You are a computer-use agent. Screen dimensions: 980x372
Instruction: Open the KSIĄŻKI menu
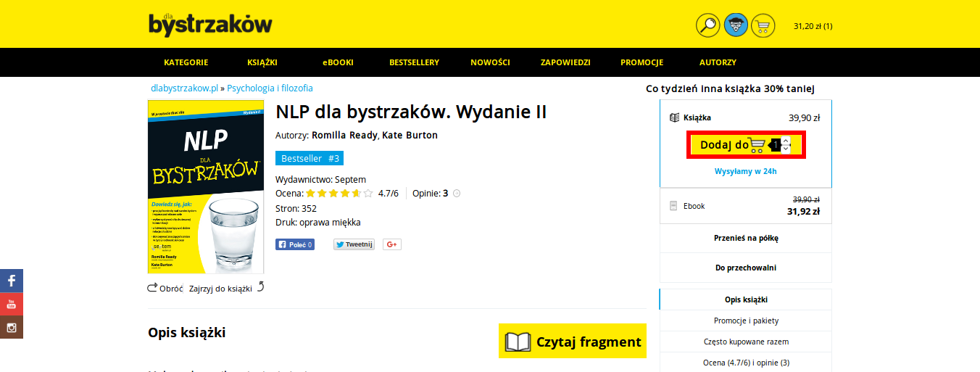(262, 62)
